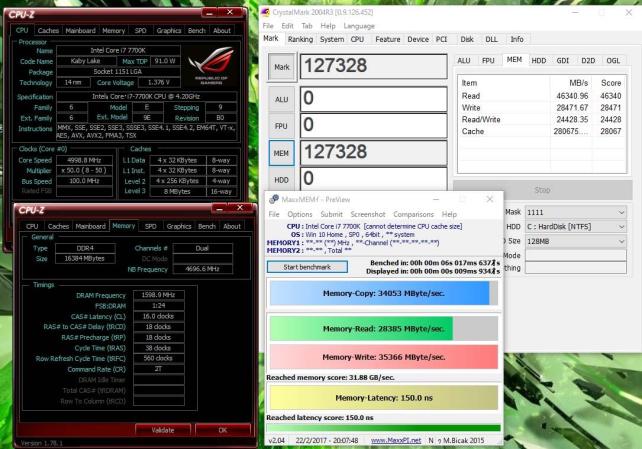Click the empty Mode field in CrystalMark
The height and width of the screenshot is (449, 642).
pos(576,255)
